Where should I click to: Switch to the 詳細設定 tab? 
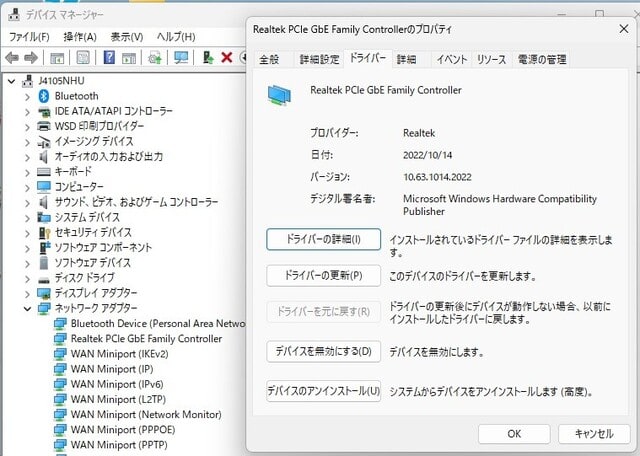pyautogui.click(x=319, y=60)
